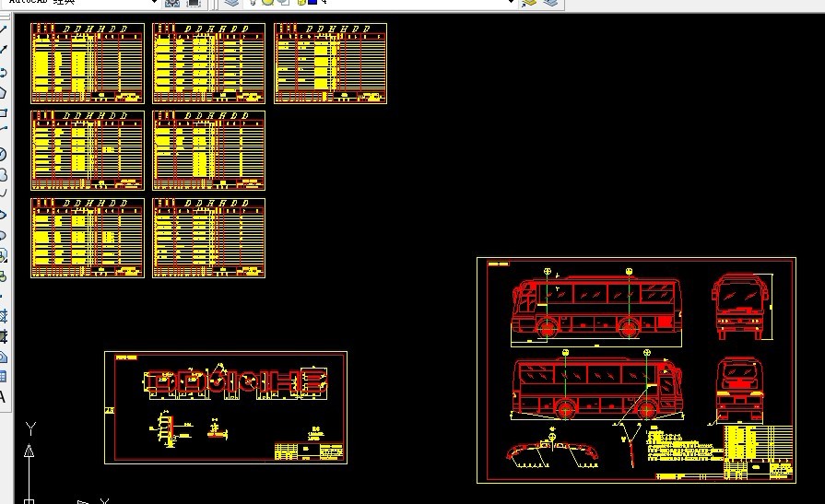
Task: Select the Ellipse tool
Action: pos(3,215)
